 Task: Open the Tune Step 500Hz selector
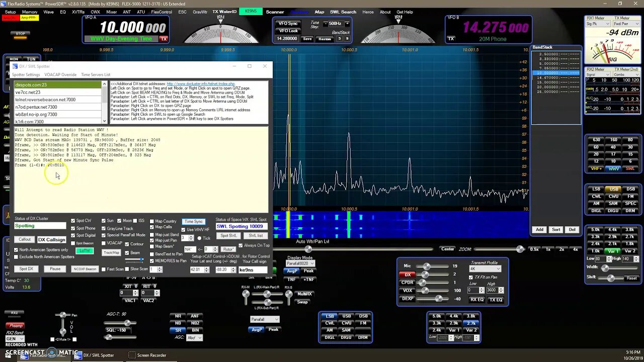(x=336, y=24)
